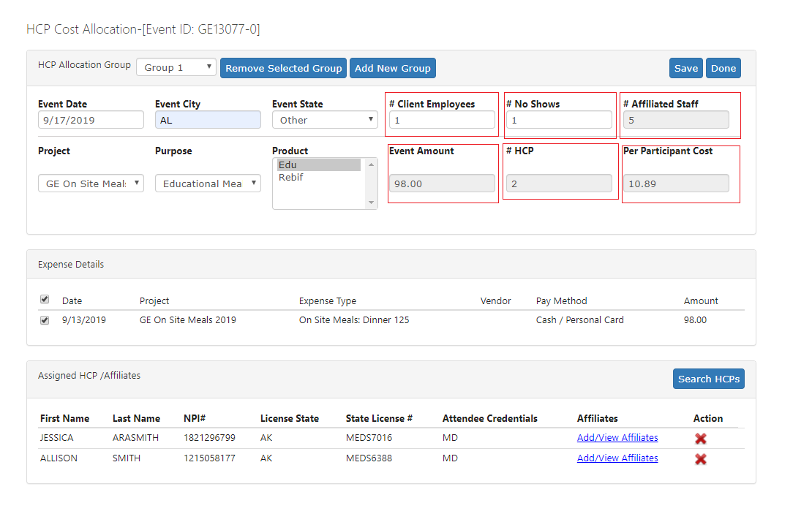
Task: Click the Attendee Credentials column header
Action: coord(489,418)
